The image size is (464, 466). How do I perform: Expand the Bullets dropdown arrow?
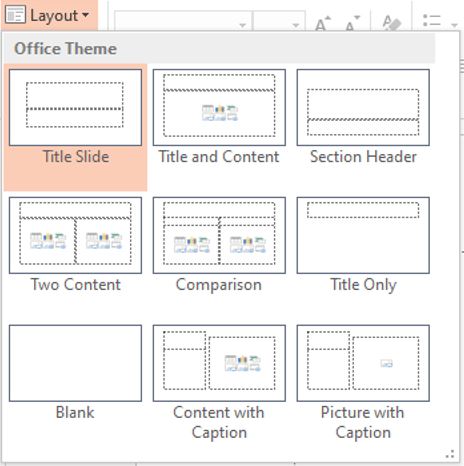coord(454,25)
